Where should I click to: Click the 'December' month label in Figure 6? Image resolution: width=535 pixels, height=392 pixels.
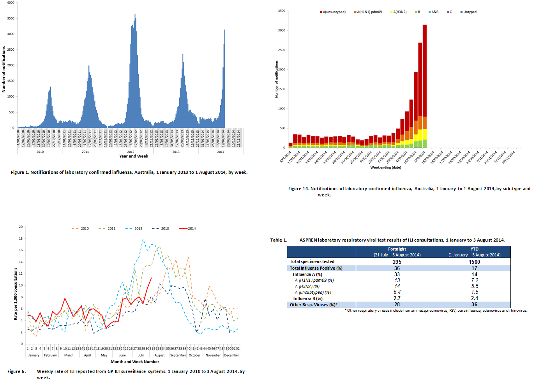(x=231, y=355)
